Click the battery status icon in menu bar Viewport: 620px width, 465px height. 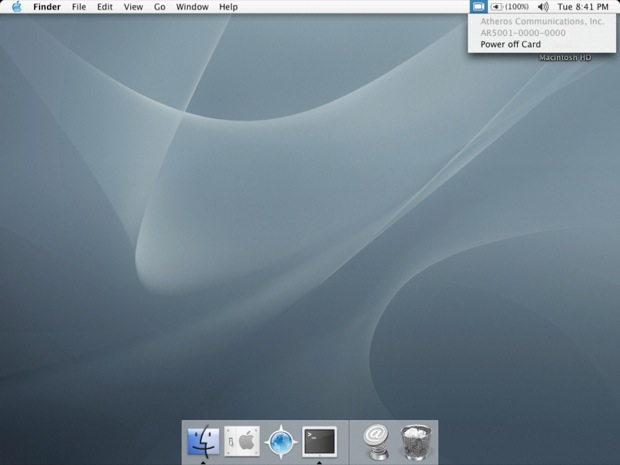(497, 7)
